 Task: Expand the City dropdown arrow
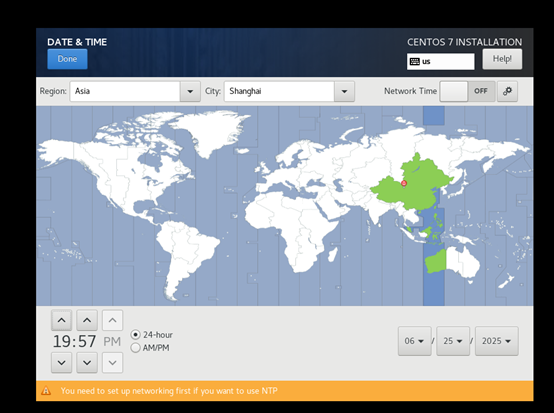pos(344,92)
